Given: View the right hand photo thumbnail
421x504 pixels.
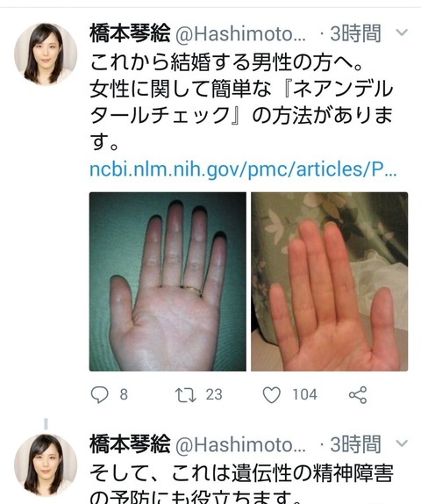Looking at the screenshot, I should click(330, 282).
